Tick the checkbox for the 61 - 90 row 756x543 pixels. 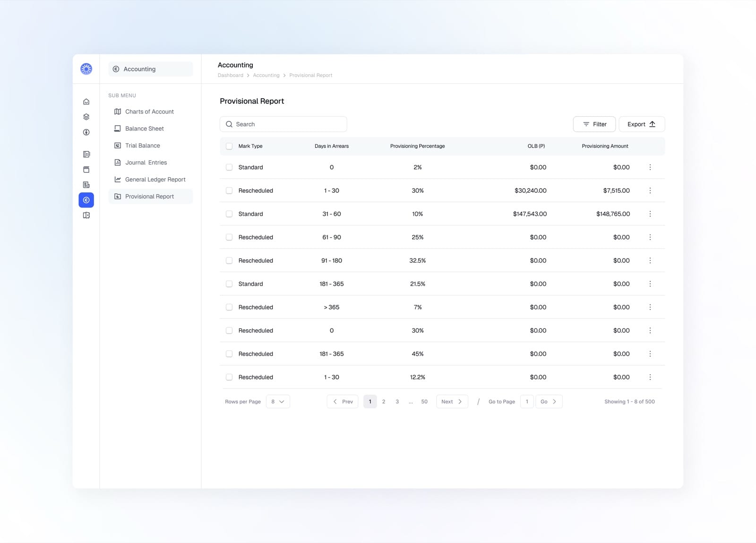[229, 237]
